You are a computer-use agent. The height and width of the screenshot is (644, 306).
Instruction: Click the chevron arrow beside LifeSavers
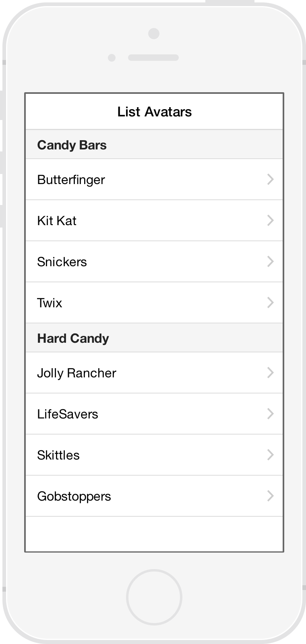(x=271, y=414)
